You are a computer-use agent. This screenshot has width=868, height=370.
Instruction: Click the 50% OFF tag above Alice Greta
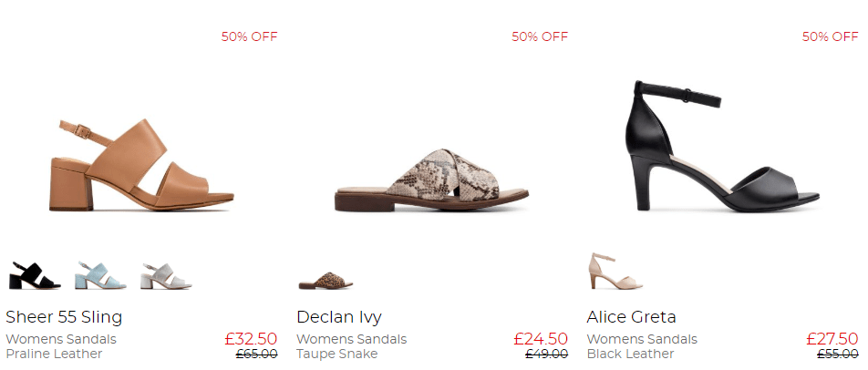(x=830, y=37)
